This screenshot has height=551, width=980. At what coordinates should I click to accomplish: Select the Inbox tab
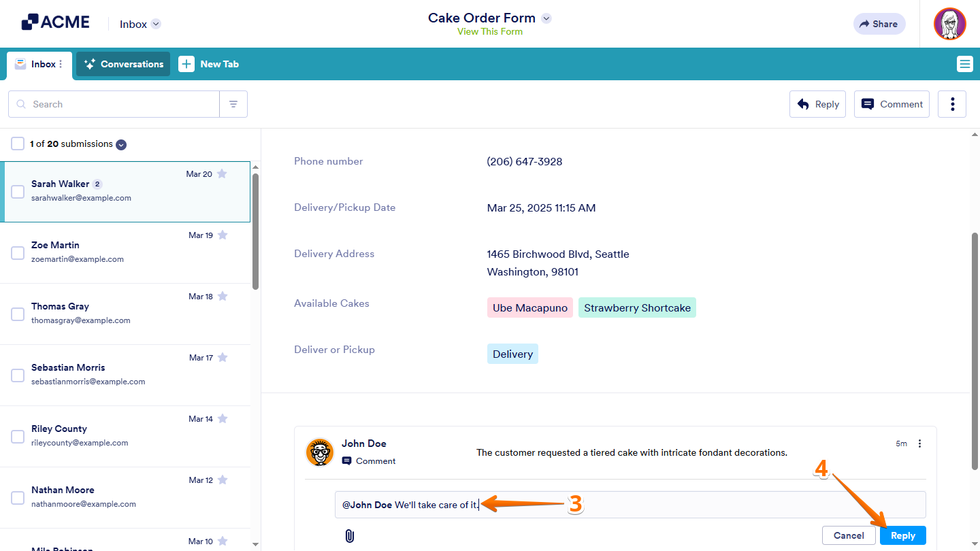(x=39, y=64)
